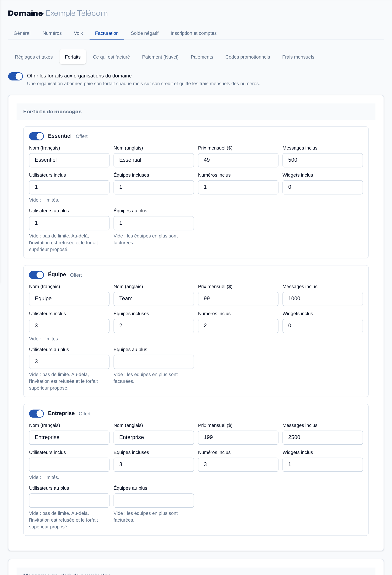The image size is (392, 575).
Task: Click Entreprise's empty Utilisateurs inclus field
Action: pos(69,464)
